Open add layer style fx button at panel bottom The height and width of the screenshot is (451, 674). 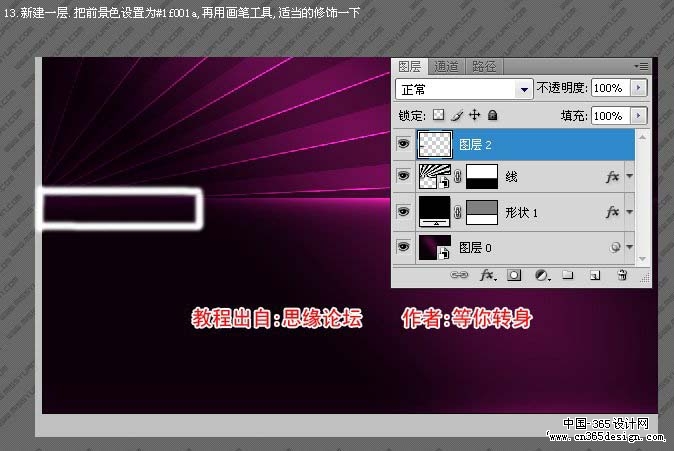pos(488,275)
